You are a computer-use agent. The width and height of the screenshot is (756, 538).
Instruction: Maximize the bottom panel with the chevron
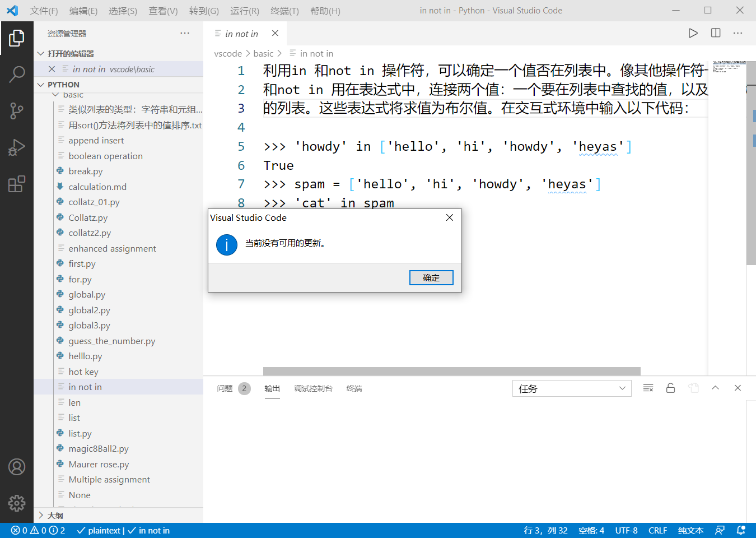pos(715,387)
